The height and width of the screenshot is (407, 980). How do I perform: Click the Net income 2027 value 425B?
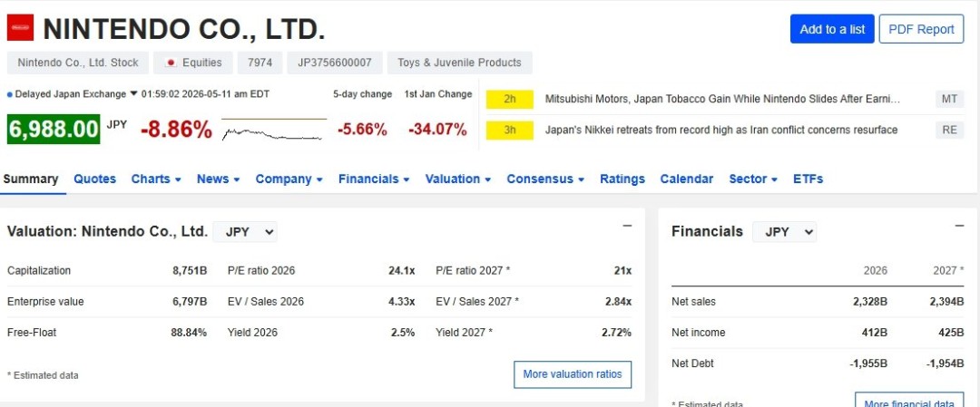click(x=951, y=333)
